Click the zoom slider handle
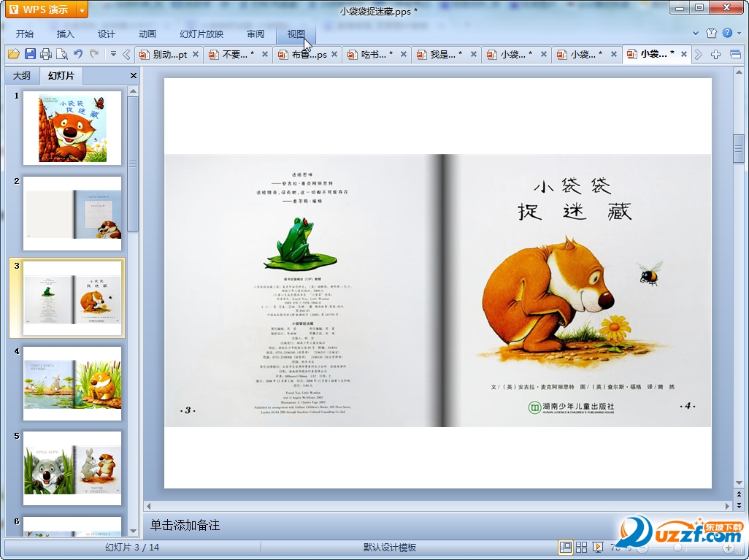The width and height of the screenshot is (749, 560). [677, 548]
